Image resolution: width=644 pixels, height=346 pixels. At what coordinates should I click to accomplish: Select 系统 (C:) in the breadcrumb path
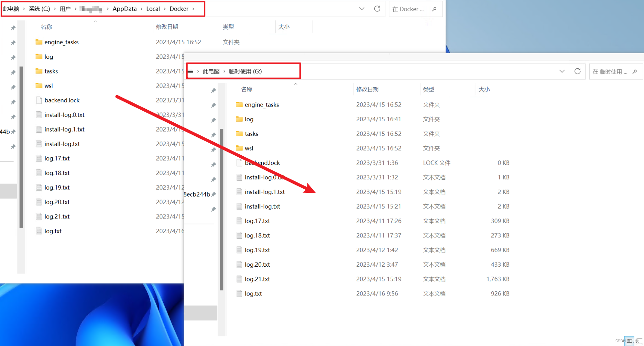pyautogui.click(x=39, y=9)
